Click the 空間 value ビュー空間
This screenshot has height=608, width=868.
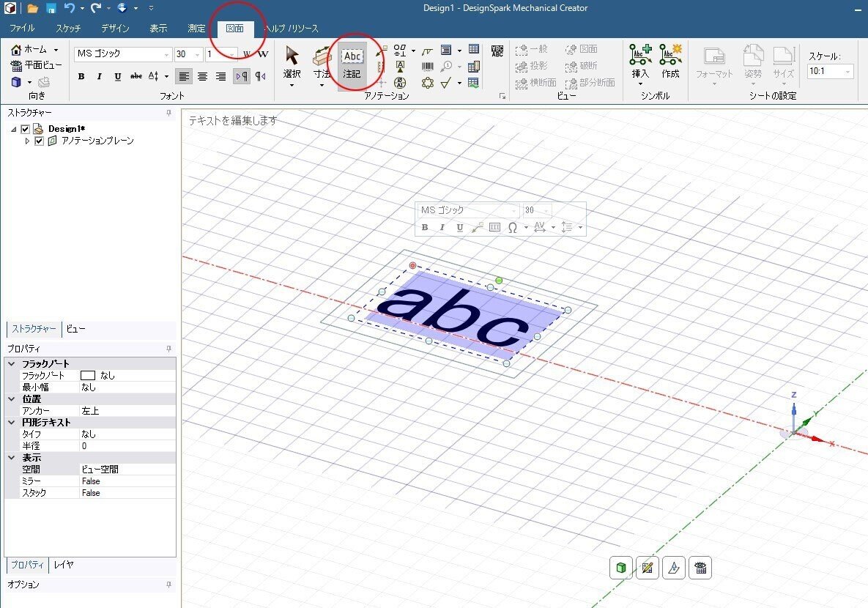(128, 470)
